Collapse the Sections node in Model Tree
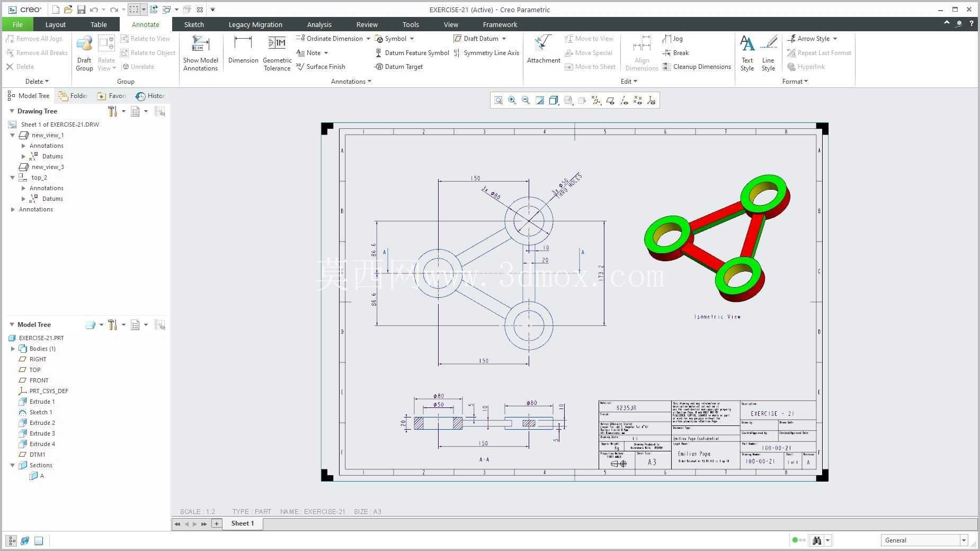 pos(13,465)
